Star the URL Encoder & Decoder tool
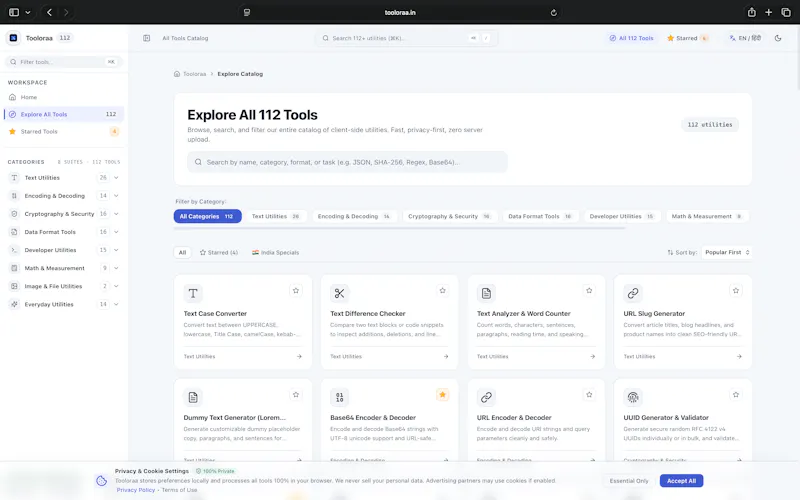Viewport: 800px width, 500px height. tap(589, 394)
